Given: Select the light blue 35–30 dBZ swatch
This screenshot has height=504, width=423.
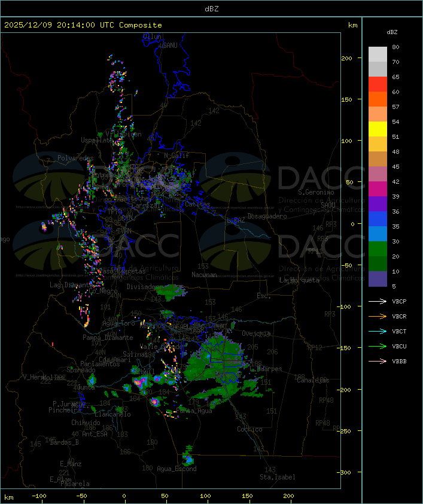Looking at the screenshot, I should click(378, 233).
